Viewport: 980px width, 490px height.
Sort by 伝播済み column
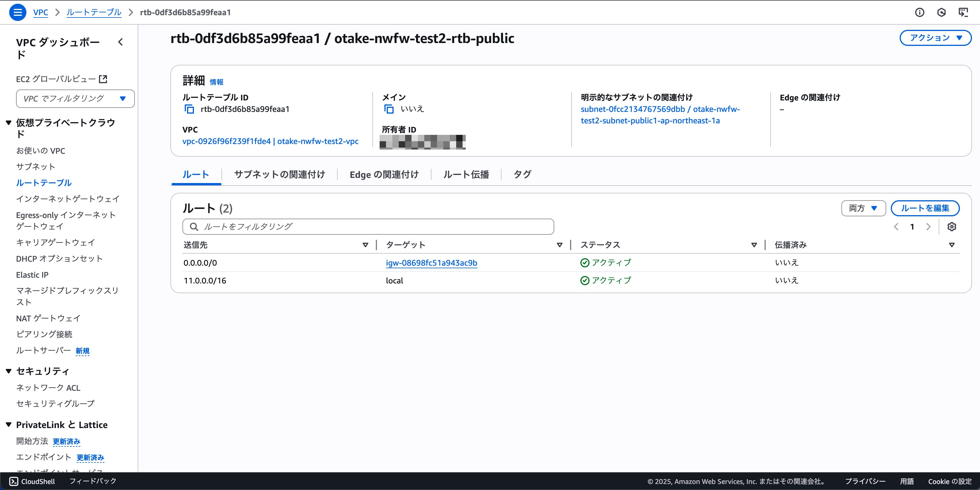click(952, 245)
